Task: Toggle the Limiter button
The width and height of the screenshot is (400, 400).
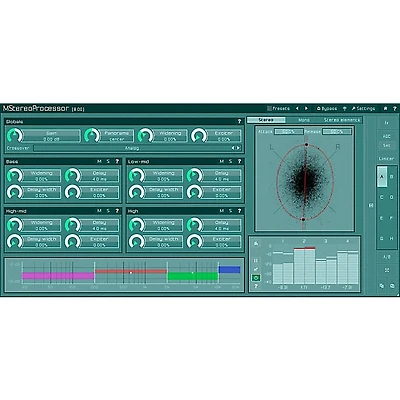Action: pos(386,159)
